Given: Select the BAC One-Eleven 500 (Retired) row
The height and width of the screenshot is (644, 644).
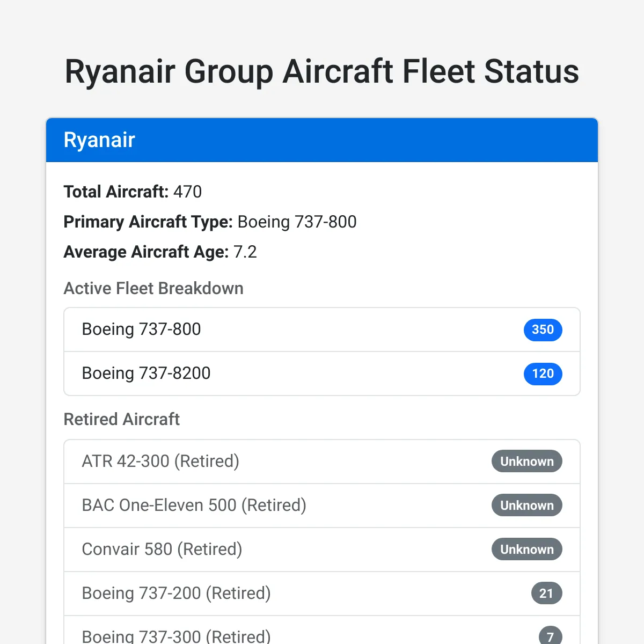Looking at the screenshot, I should click(x=322, y=506).
